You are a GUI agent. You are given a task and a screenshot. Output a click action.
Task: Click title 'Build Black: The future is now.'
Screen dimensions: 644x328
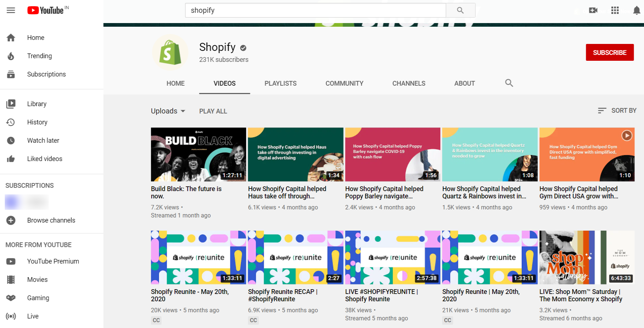pyautogui.click(x=186, y=193)
